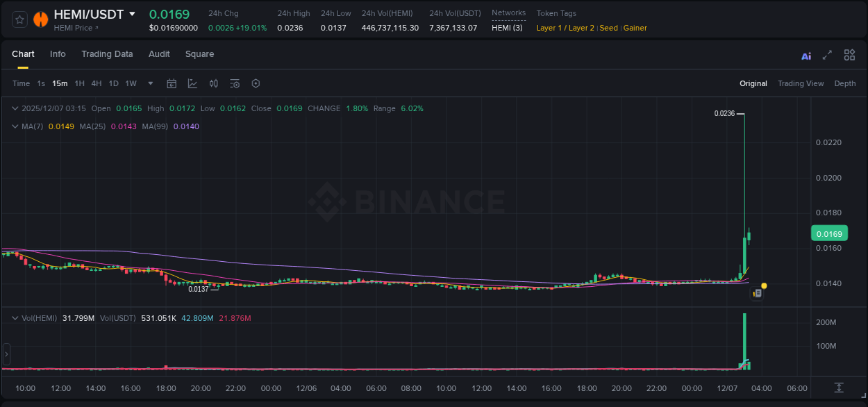Toggle the HEMI/USDT favorite star
868x407 pixels.
coord(19,19)
